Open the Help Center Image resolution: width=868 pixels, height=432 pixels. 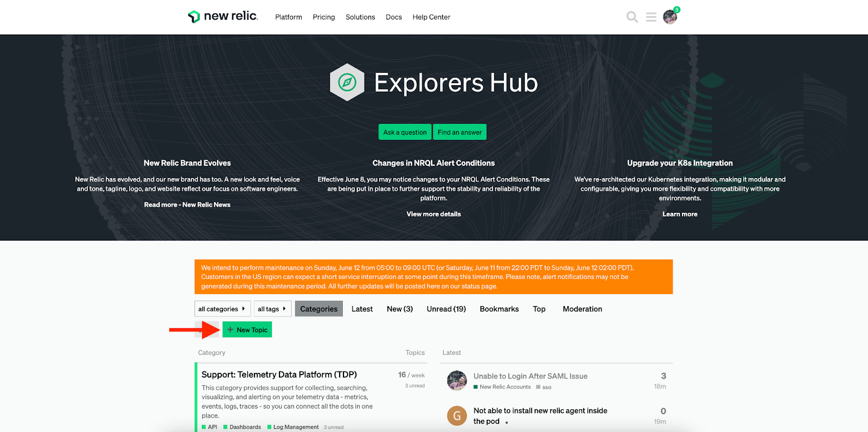[x=431, y=17]
